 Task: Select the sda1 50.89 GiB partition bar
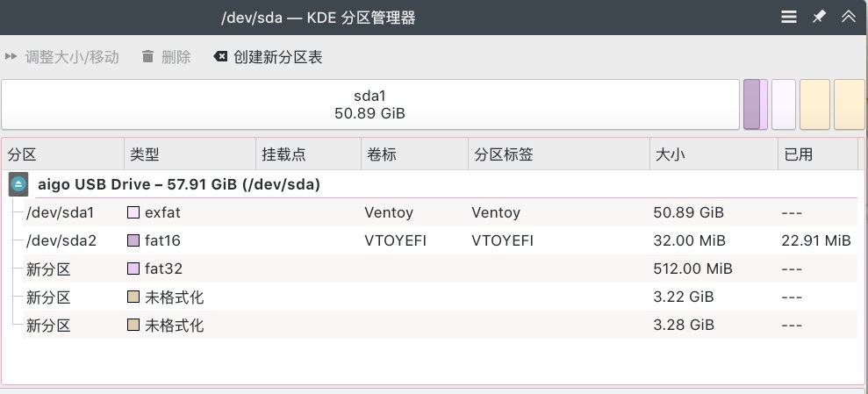click(x=369, y=104)
